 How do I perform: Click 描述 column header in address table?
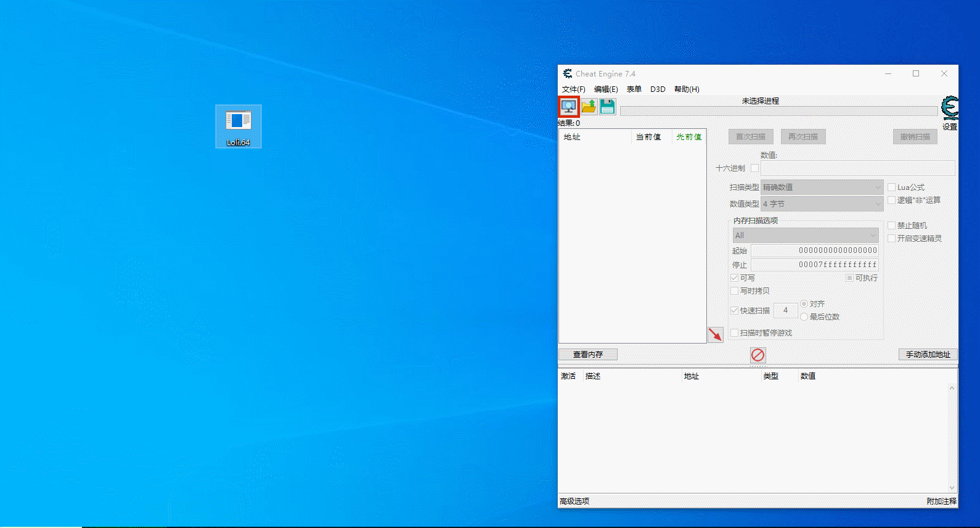[x=593, y=376]
